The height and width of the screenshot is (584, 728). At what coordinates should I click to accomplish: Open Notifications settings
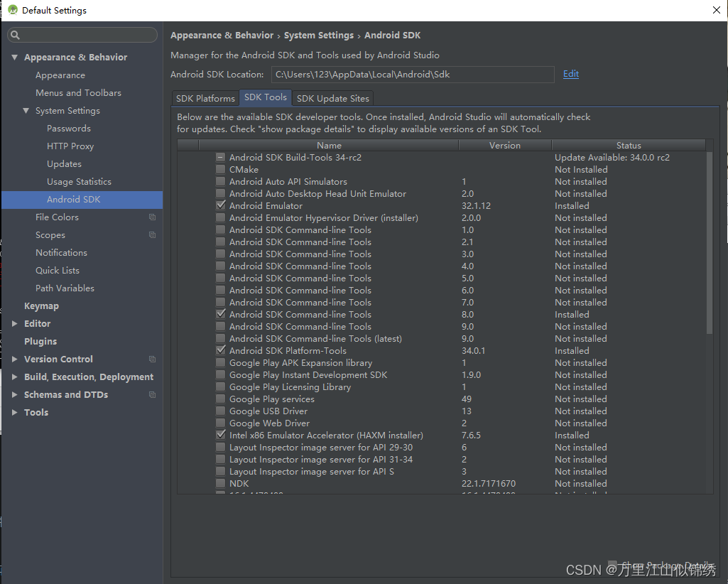61,253
